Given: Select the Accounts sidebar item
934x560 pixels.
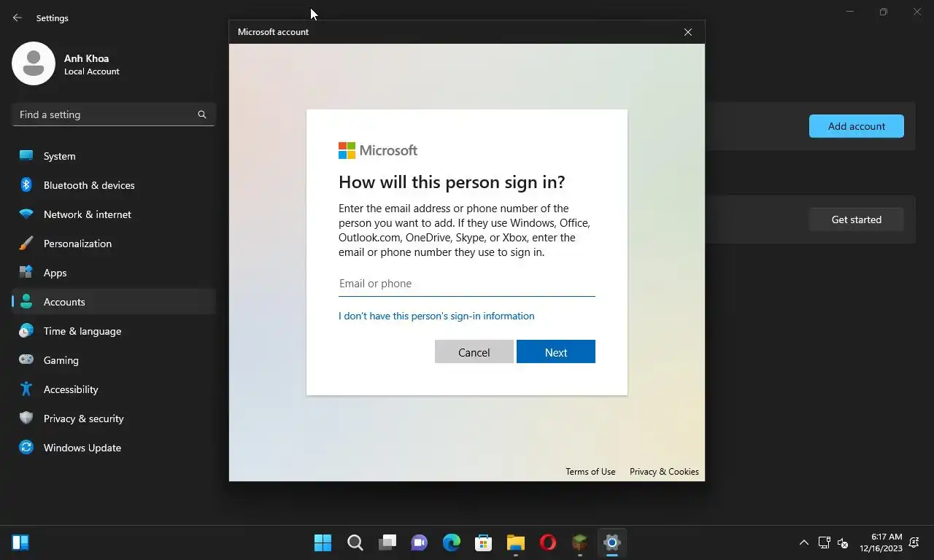Looking at the screenshot, I should (x=114, y=302).
